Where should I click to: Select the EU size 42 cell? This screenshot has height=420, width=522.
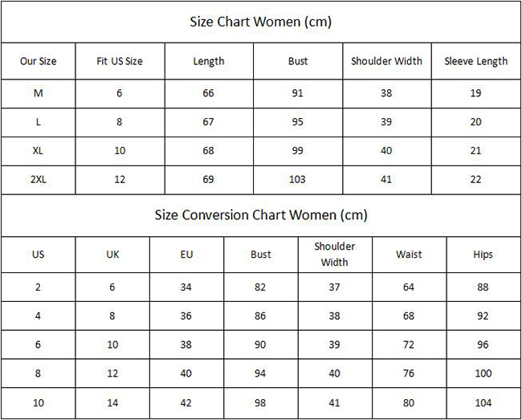(186, 403)
